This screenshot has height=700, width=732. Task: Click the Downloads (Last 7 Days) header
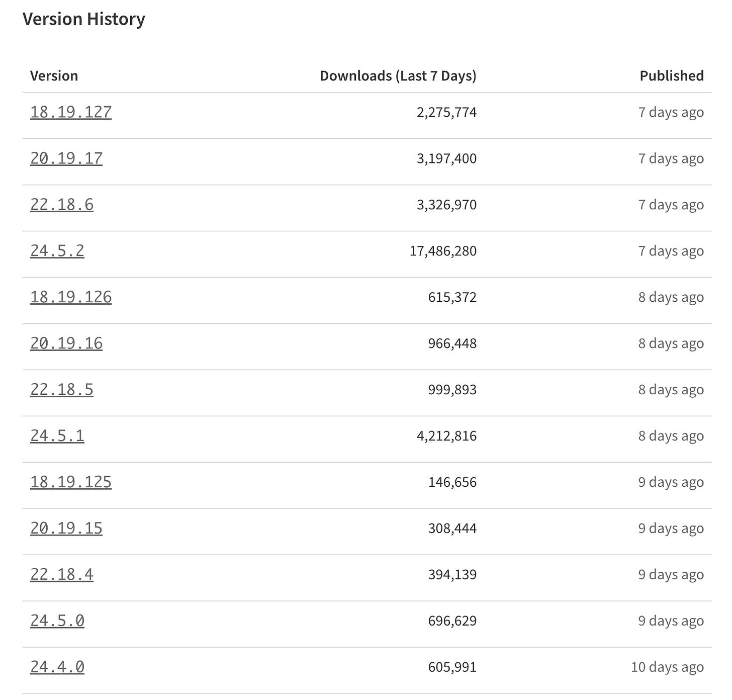(x=398, y=75)
